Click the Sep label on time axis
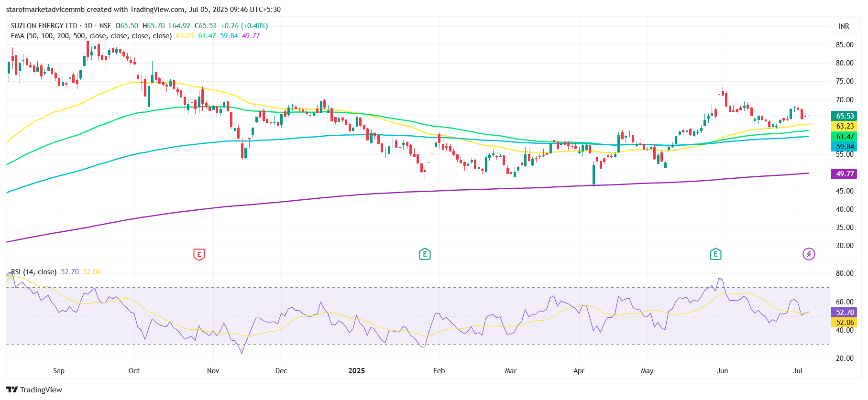Image resolution: width=868 pixels, height=400 pixels. (59, 371)
